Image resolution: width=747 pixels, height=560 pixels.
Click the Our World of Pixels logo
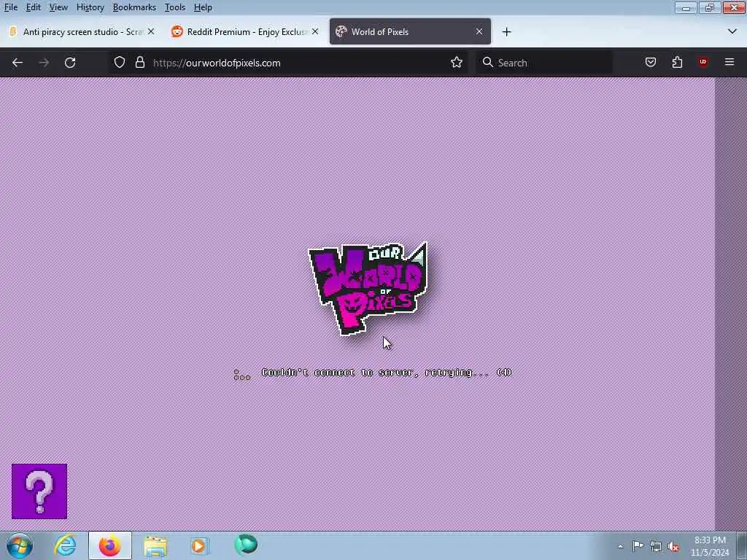click(368, 289)
